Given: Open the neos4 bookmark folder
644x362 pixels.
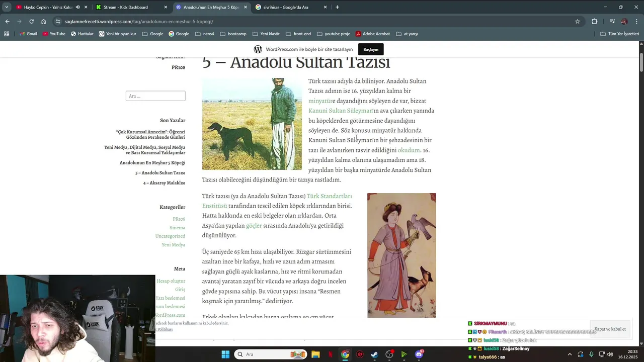Looking at the screenshot, I should (204, 34).
